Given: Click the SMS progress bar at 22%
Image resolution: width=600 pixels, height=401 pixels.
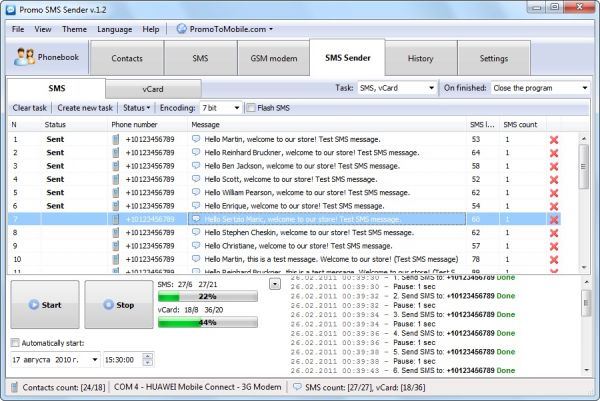Looking at the screenshot, I should (208, 297).
